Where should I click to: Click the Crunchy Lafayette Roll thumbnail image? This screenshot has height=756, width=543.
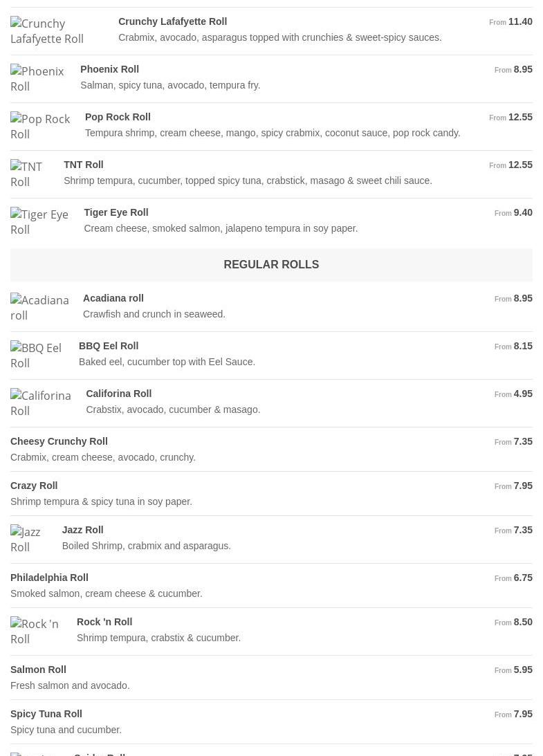(x=47, y=31)
